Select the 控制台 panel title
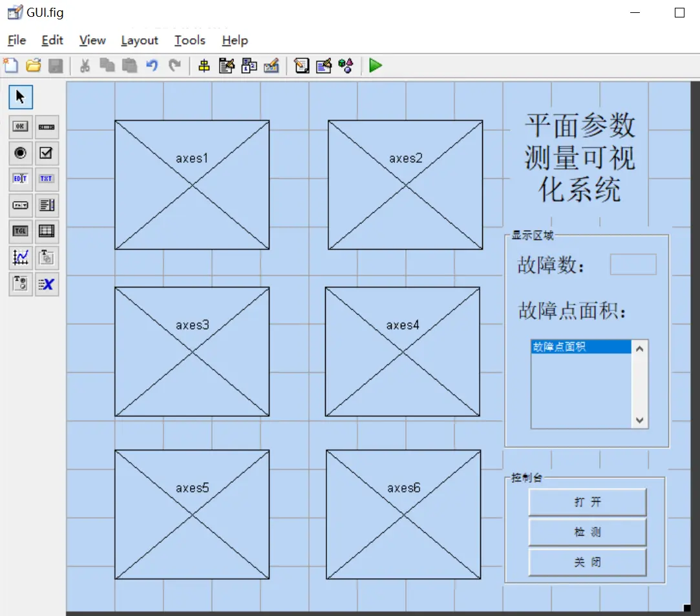Image resolution: width=700 pixels, height=616 pixels. click(527, 478)
